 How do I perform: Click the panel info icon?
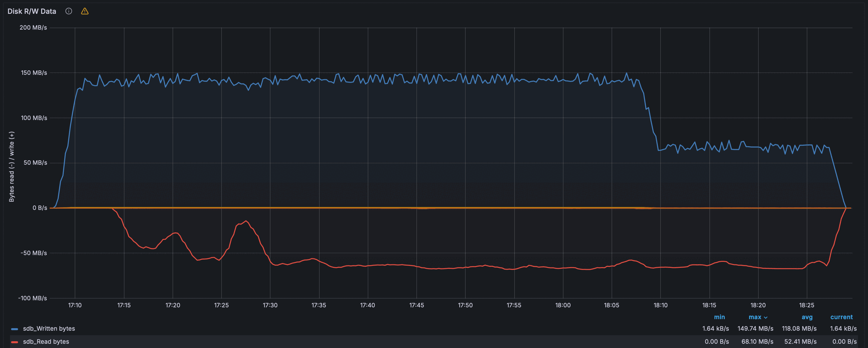point(69,11)
